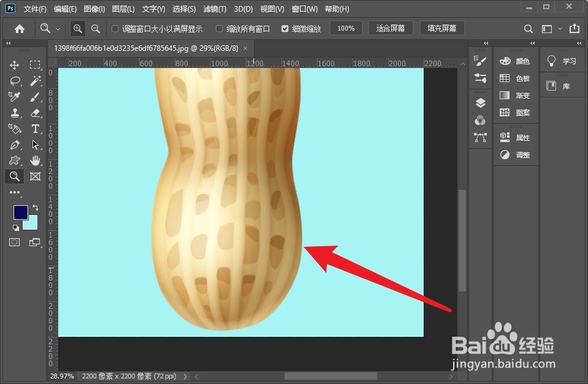
Task: Open the Layers panel icon
Action: 480,103
